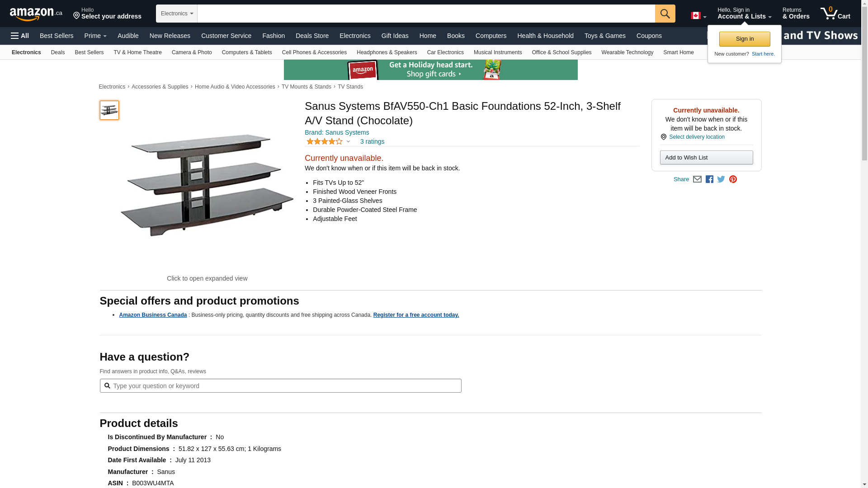Click the search magnifier button
Viewport: 868px width, 488px height.
point(665,14)
